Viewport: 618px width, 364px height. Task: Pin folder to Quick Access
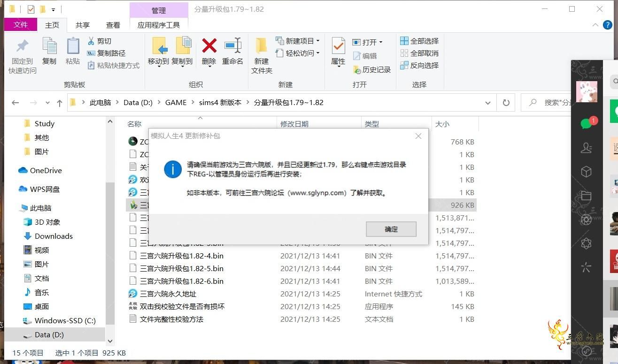click(22, 56)
